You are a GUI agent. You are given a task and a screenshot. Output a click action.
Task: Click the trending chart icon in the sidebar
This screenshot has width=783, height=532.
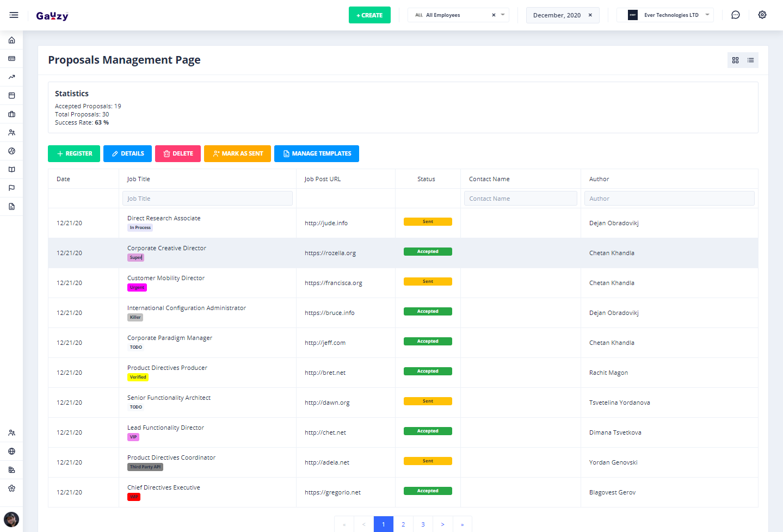click(11, 77)
